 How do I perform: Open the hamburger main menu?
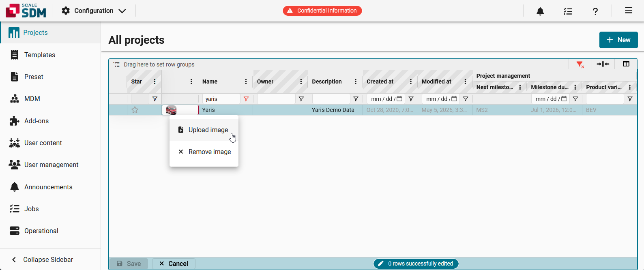tap(629, 11)
